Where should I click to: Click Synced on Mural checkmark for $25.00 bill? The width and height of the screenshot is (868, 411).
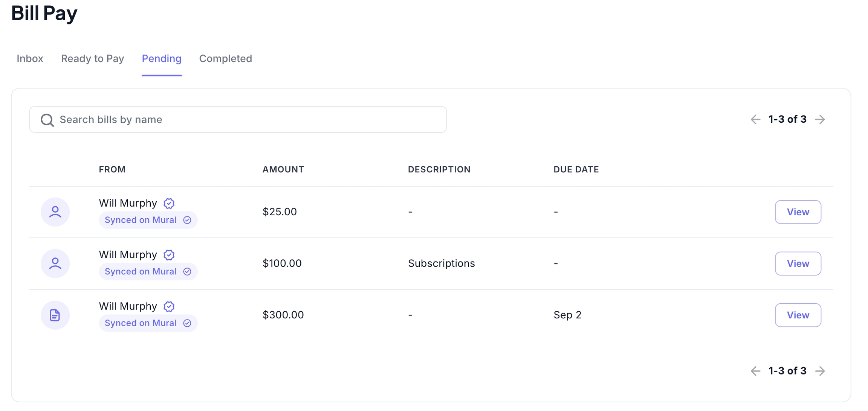187,220
